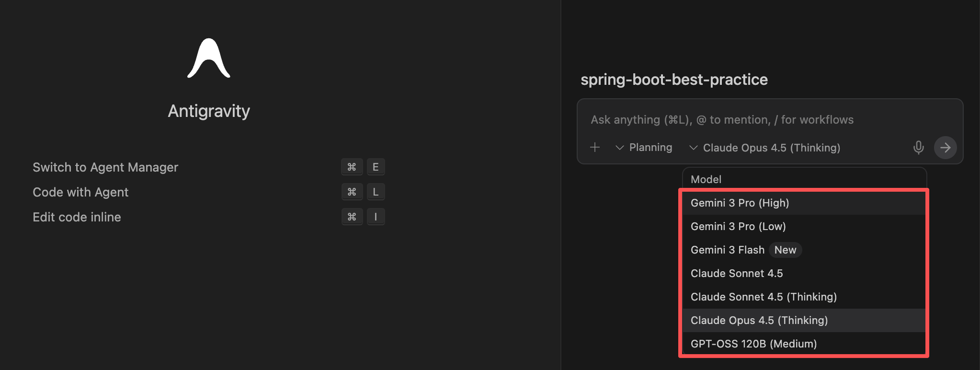
Task: Click Code with Agent
Action: pyautogui.click(x=80, y=192)
